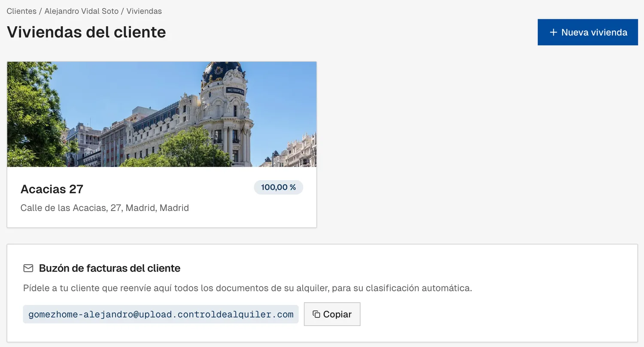Open Alejandro Vidal Soto breadcrumb link
The width and height of the screenshot is (644, 347).
[82, 11]
